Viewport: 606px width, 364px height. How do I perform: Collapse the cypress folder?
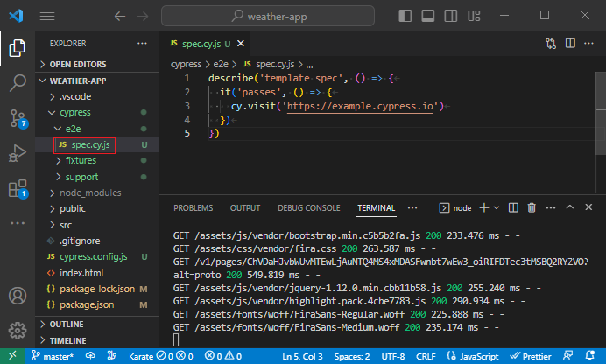click(x=97, y=112)
